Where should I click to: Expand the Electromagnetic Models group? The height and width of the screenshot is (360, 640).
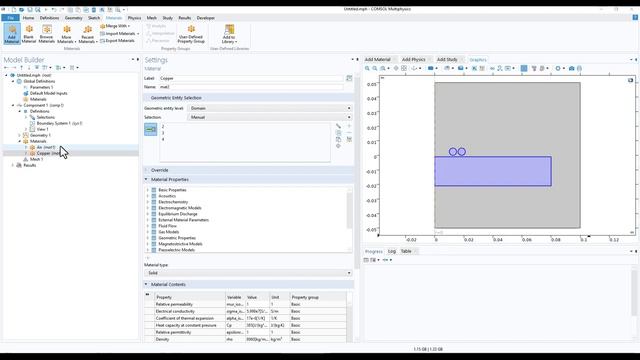click(148, 208)
